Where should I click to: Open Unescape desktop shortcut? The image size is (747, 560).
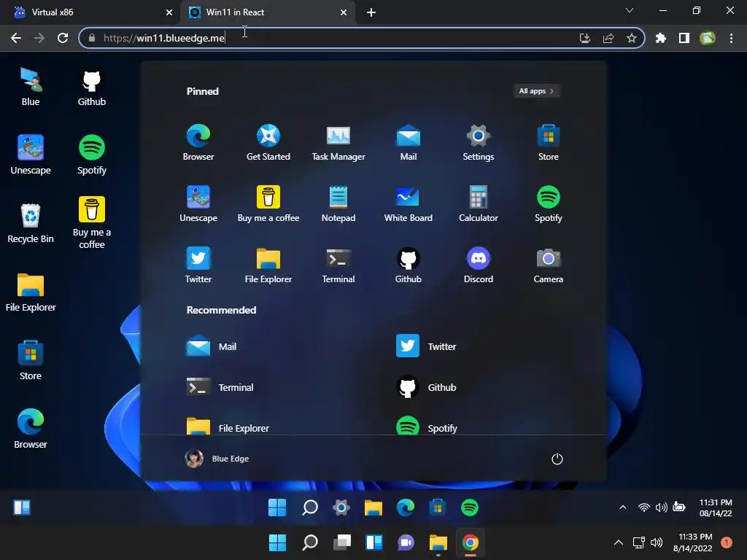pos(31,155)
